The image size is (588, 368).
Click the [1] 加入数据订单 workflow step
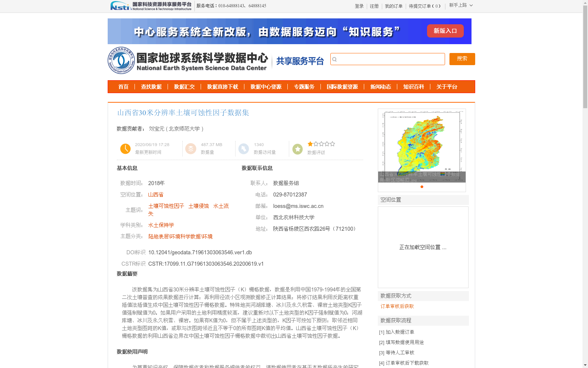pos(397,332)
